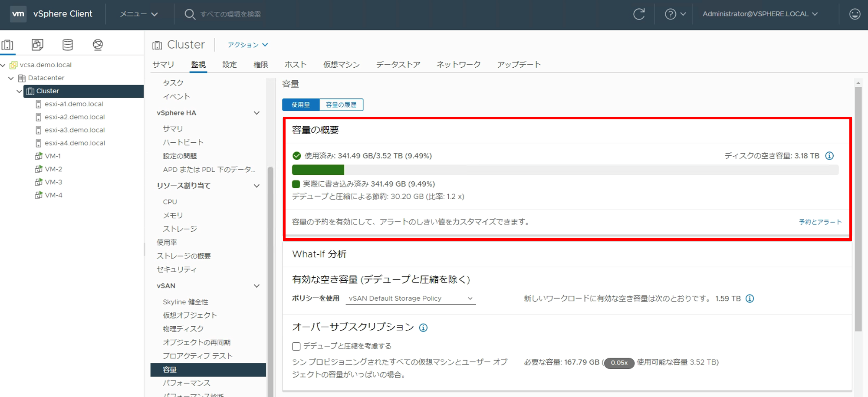This screenshot has width=868, height=397.
Task: Collapse the vSphere HA section
Action: (x=256, y=113)
